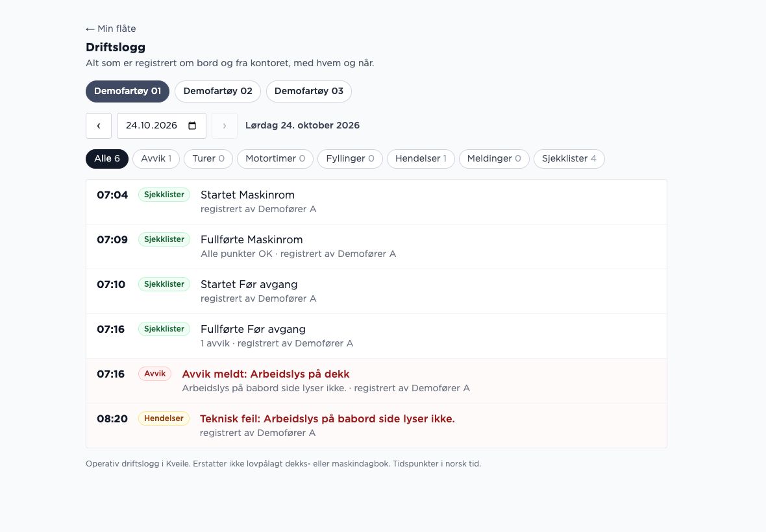The width and height of the screenshot is (766, 532).
Task: Filter log by Motortimer
Action: pyautogui.click(x=275, y=158)
